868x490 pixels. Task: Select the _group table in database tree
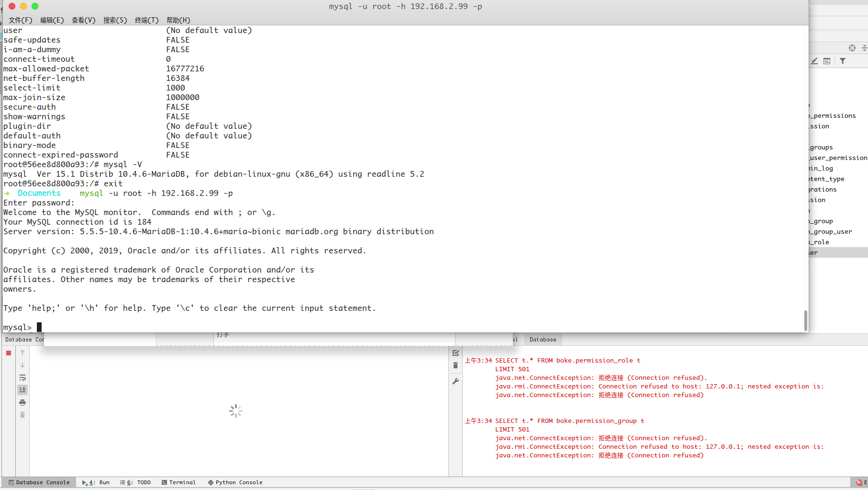click(821, 221)
